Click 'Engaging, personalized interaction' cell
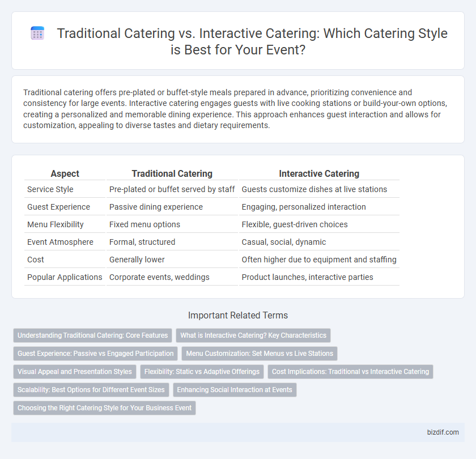Viewport: 476px width, 459px height. 319,207
